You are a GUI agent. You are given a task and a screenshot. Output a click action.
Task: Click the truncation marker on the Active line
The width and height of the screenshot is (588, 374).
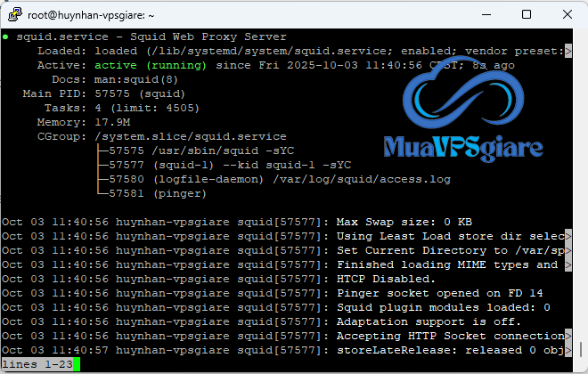click(x=568, y=65)
